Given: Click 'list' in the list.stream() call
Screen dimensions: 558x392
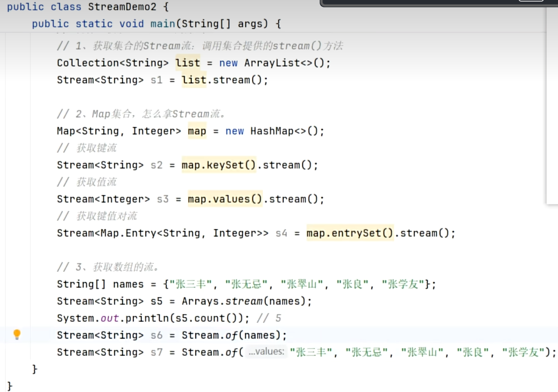Looking at the screenshot, I should point(194,80).
